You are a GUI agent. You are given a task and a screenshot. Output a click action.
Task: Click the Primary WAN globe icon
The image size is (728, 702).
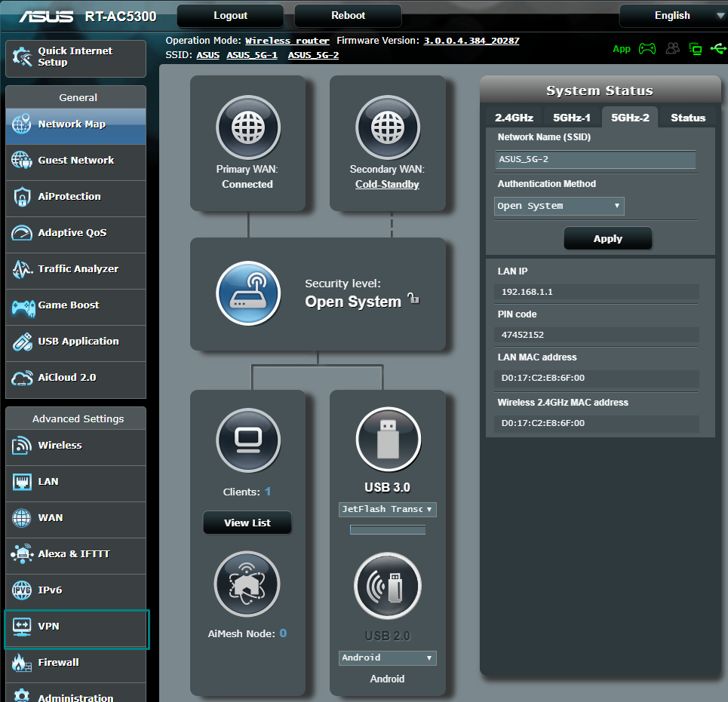click(248, 127)
